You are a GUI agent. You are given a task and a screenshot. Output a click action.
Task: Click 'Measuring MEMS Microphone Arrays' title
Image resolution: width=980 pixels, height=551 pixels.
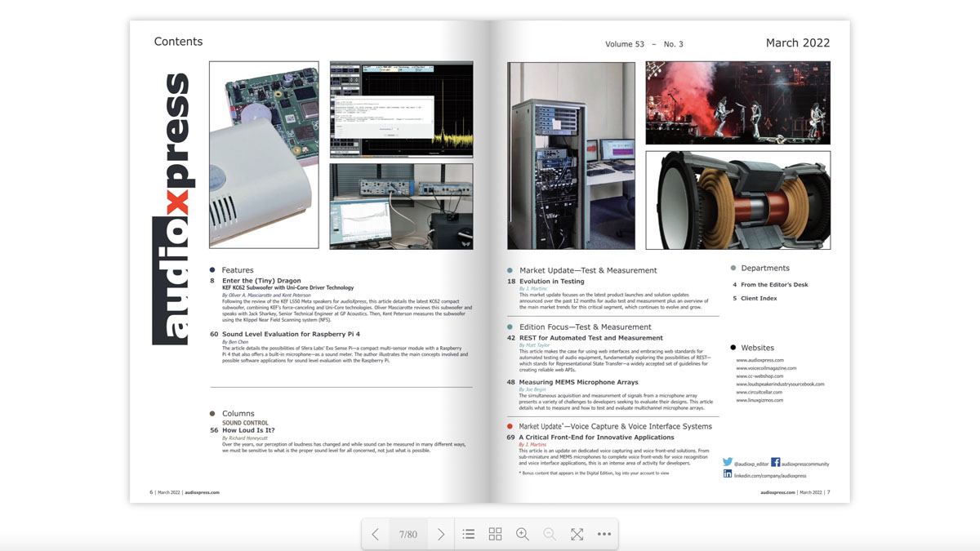click(578, 382)
